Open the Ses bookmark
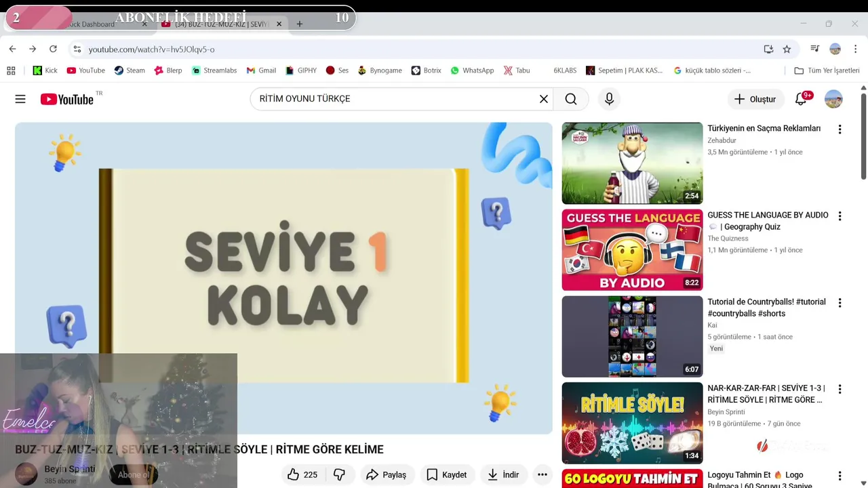Image resolution: width=868 pixels, height=488 pixels. 337,70
